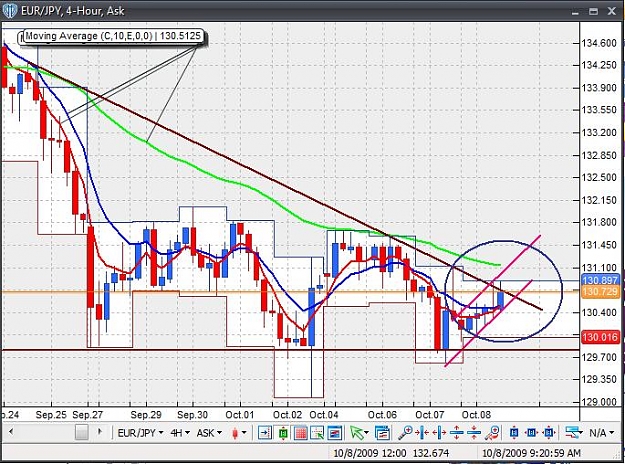Toggle the crosshair cursor icon
This screenshot has height=464, width=625.
click(318, 433)
